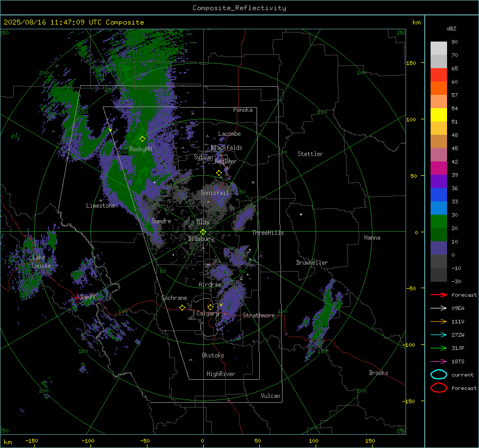
Task: Click the Didsbury city label
Action: (x=201, y=239)
